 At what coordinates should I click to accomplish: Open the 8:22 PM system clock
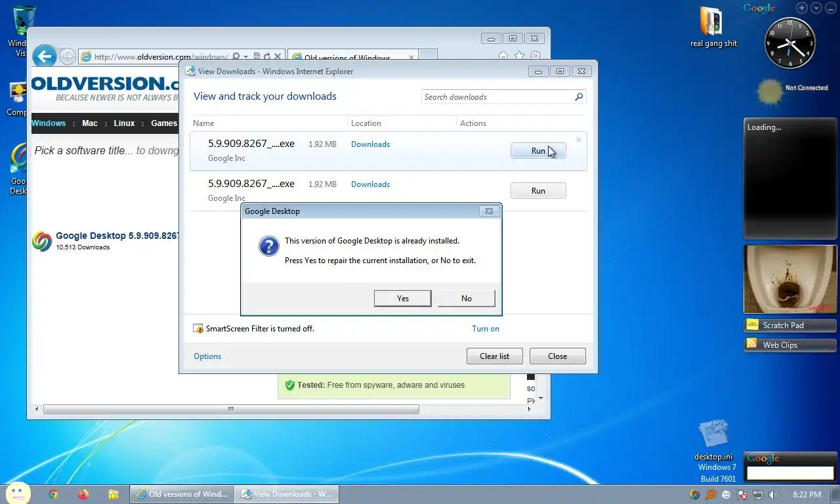(x=807, y=495)
